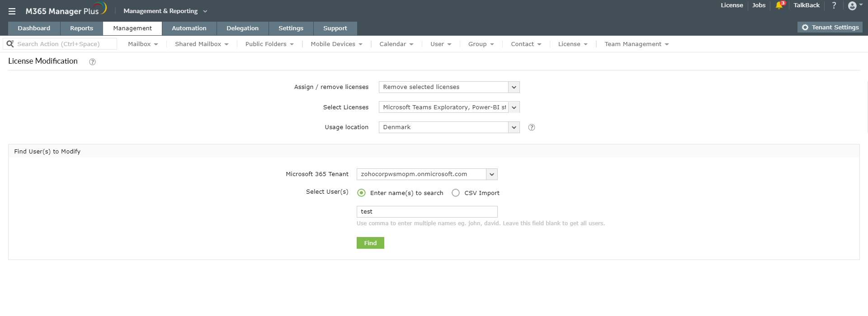Expand the Mobile Devices menu
The image size is (868, 316).
click(336, 44)
